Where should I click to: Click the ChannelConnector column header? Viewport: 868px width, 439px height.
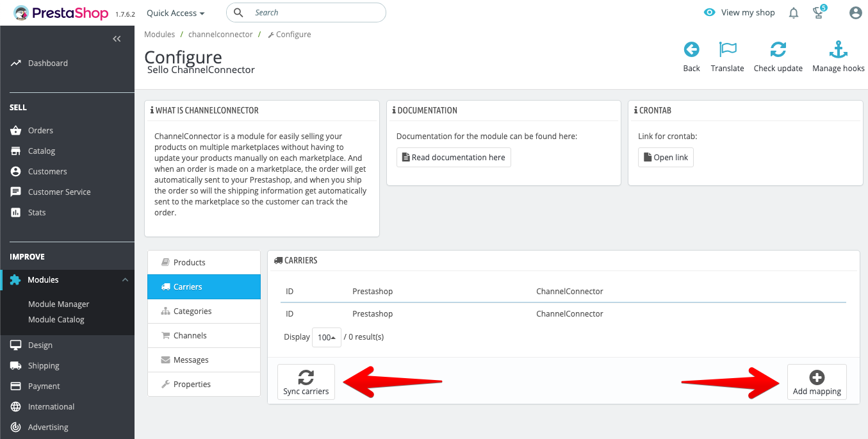(x=569, y=292)
